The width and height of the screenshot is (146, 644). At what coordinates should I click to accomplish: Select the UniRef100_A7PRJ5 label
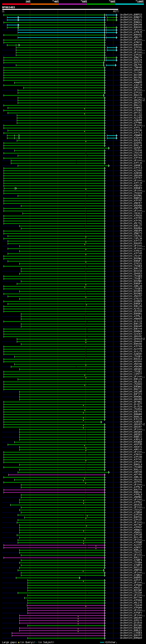pos(131,32)
